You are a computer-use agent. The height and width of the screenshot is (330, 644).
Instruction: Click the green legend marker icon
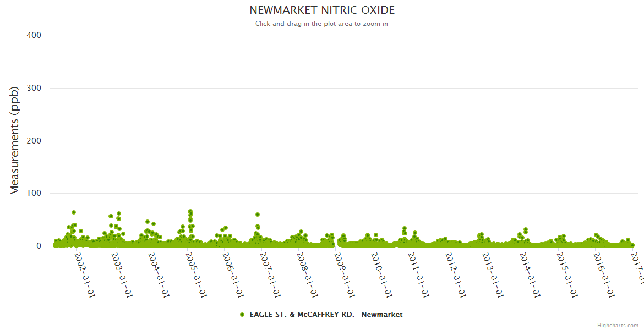[242, 315]
